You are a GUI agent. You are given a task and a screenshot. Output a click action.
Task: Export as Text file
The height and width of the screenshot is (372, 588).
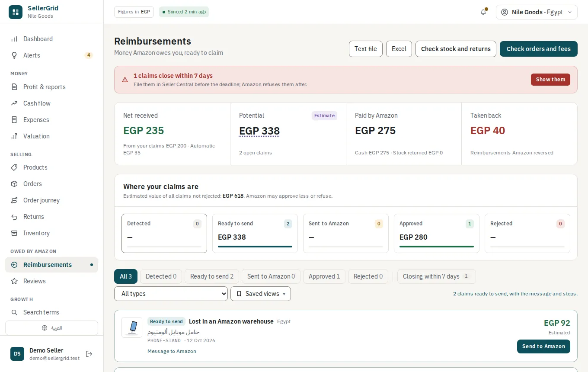(x=366, y=49)
